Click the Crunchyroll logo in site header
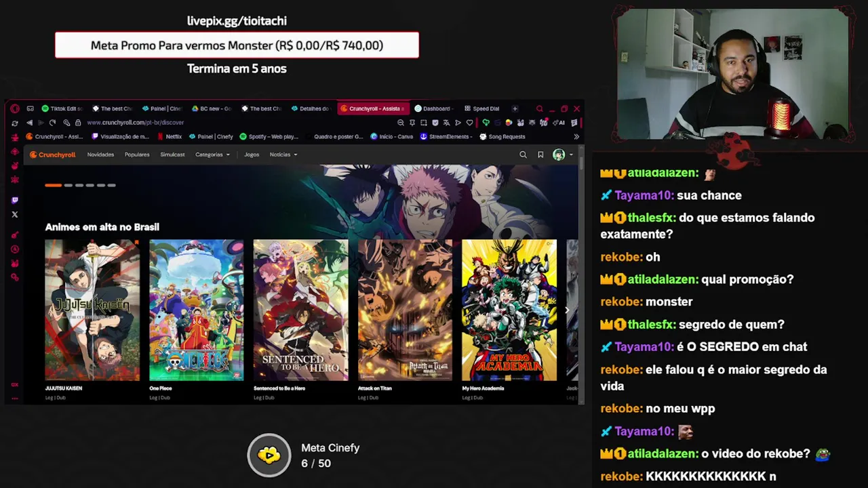 52,155
